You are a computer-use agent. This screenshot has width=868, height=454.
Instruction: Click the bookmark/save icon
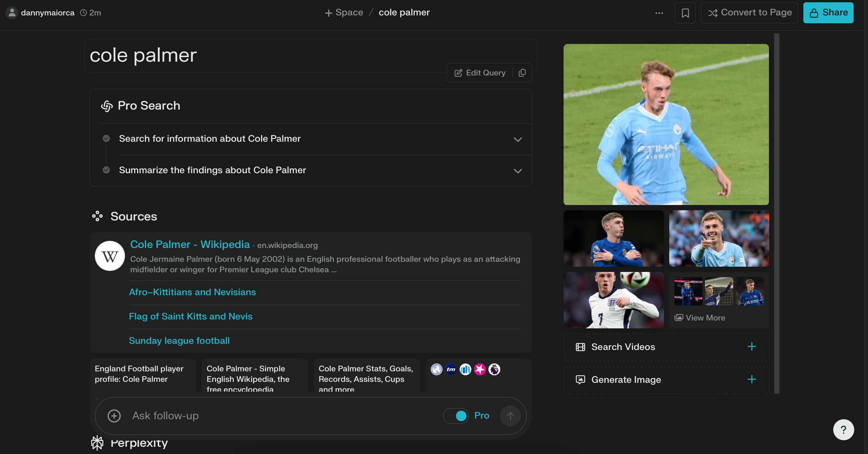tap(686, 12)
